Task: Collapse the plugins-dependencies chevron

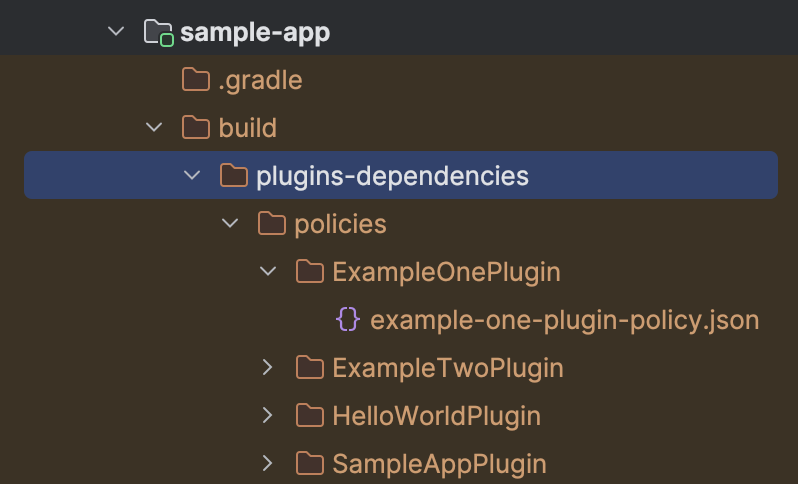Action: click(192, 176)
